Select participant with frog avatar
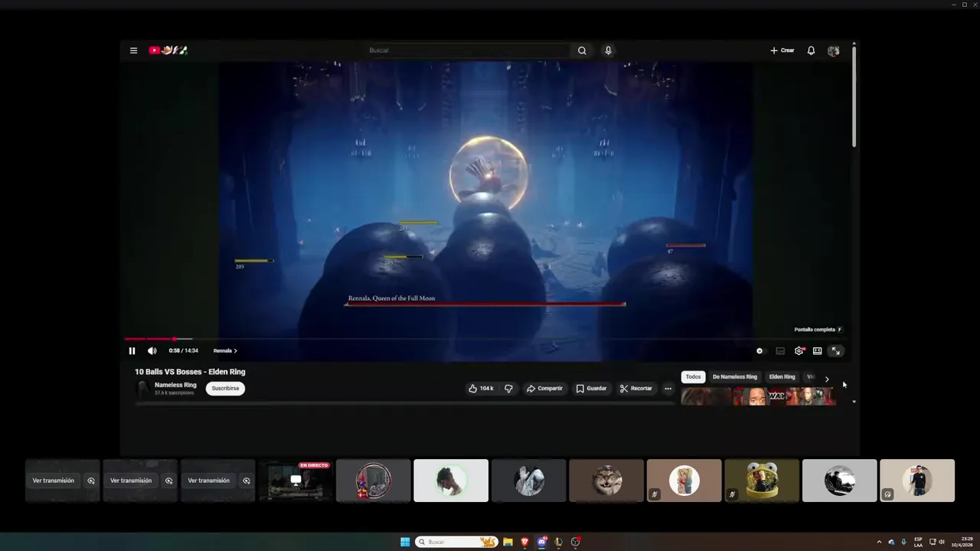This screenshot has width=980, height=551. [762, 481]
